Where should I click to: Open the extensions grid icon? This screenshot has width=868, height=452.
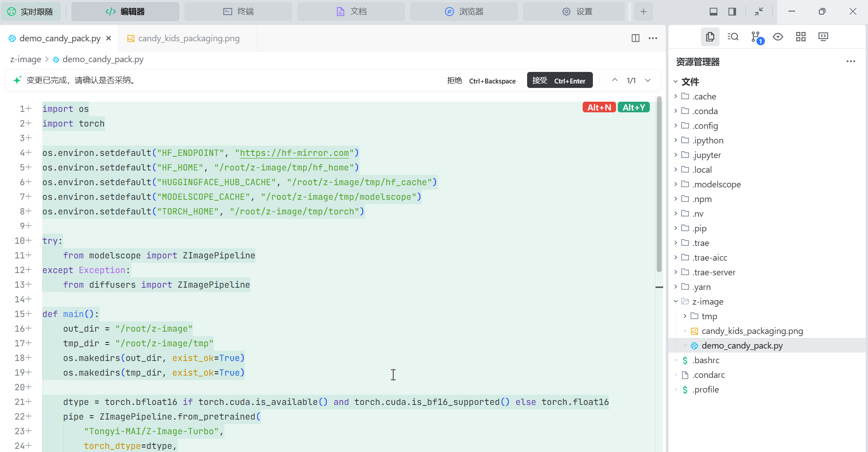click(800, 37)
